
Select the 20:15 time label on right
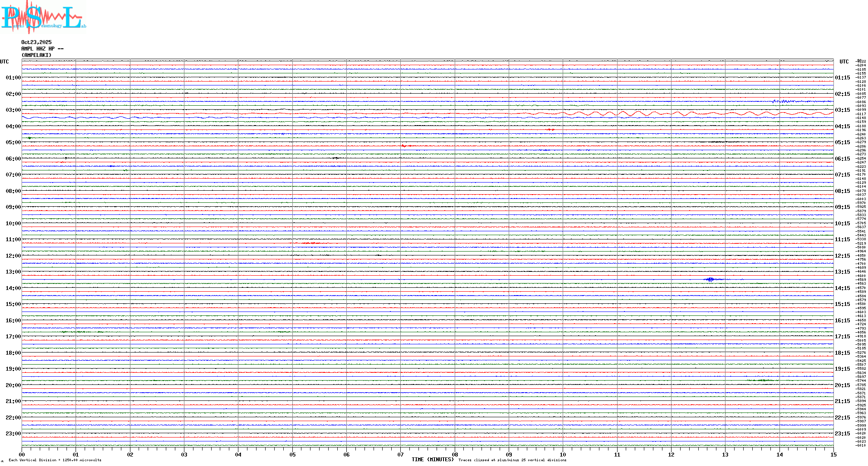(x=842, y=385)
